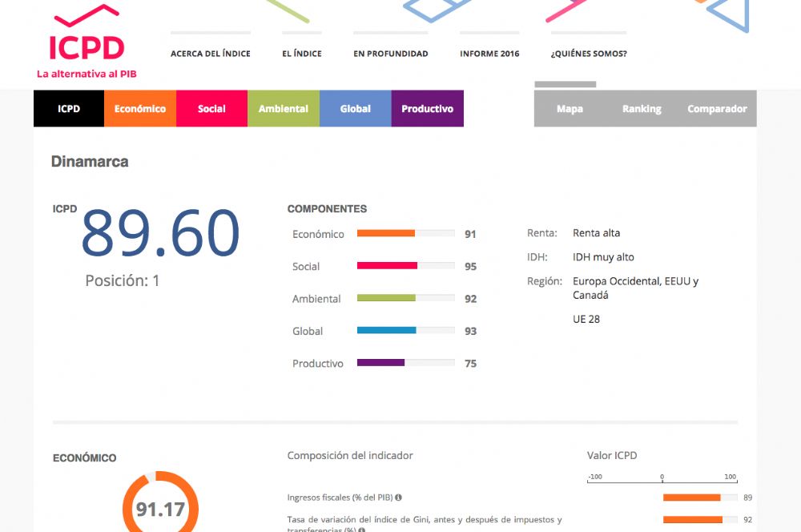Click info icon beside Ingresos fiscales
The width and height of the screenshot is (801, 532).
pyautogui.click(x=398, y=498)
